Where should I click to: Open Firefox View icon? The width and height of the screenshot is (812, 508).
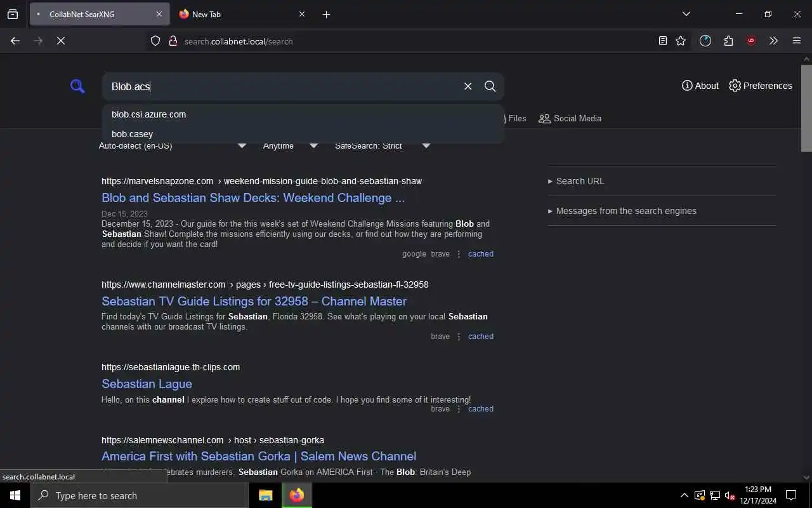coord(13,14)
